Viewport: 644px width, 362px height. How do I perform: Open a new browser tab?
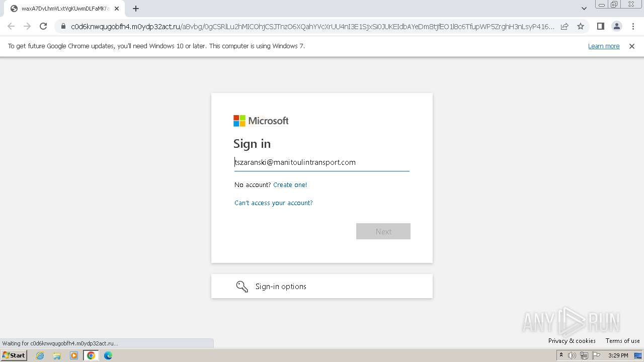pyautogui.click(x=136, y=9)
